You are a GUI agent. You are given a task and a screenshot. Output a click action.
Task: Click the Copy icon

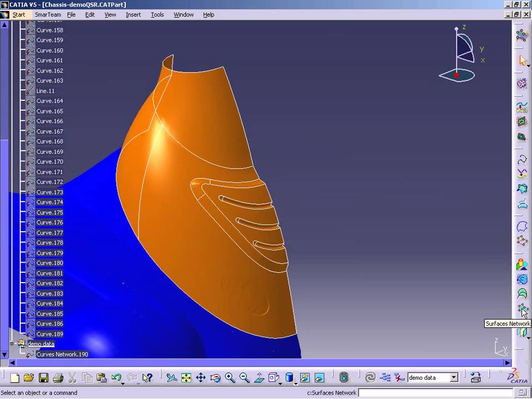tap(87, 377)
